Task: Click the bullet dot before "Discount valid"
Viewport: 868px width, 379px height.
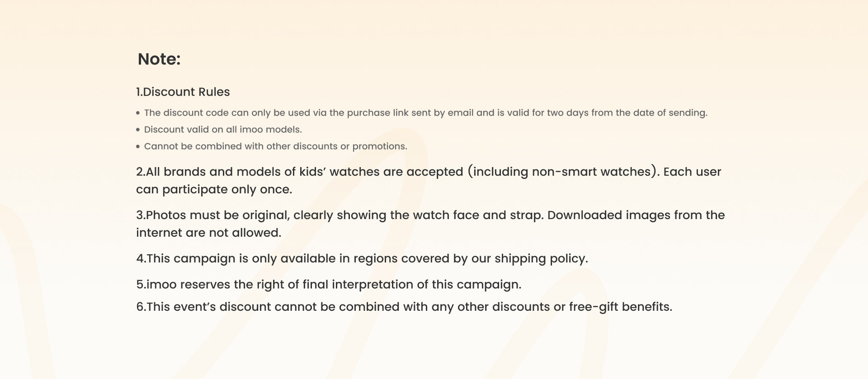Action: click(x=138, y=130)
